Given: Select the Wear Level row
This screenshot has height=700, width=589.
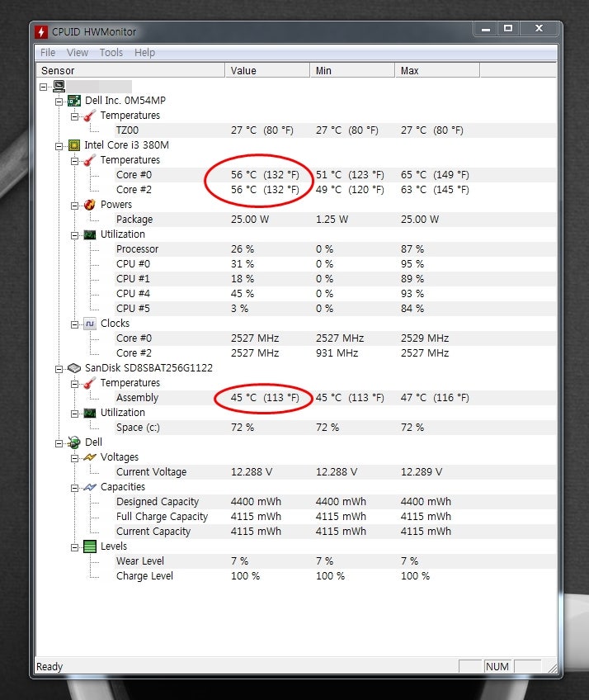Looking at the screenshot, I should (335, 561).
